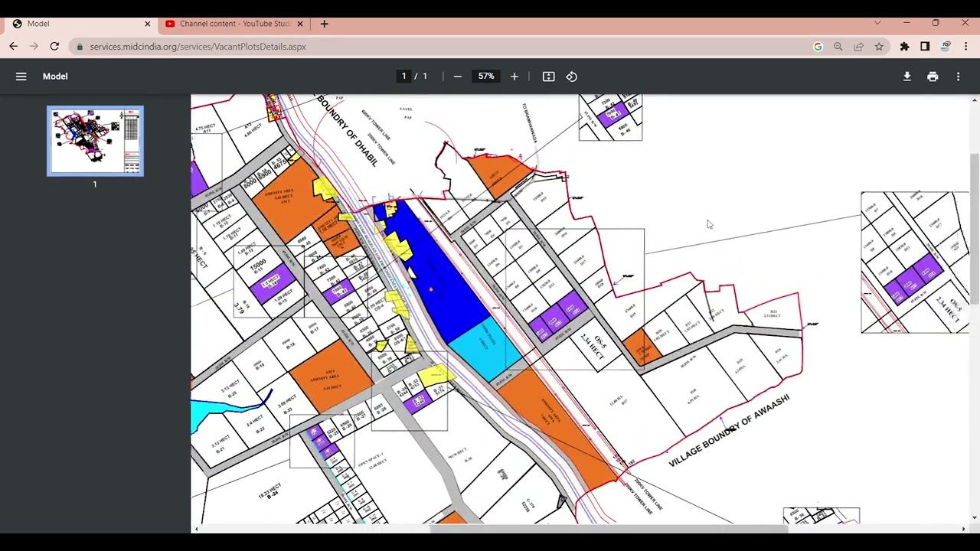
Task: Print the PDF document
Action: point(933,77)
